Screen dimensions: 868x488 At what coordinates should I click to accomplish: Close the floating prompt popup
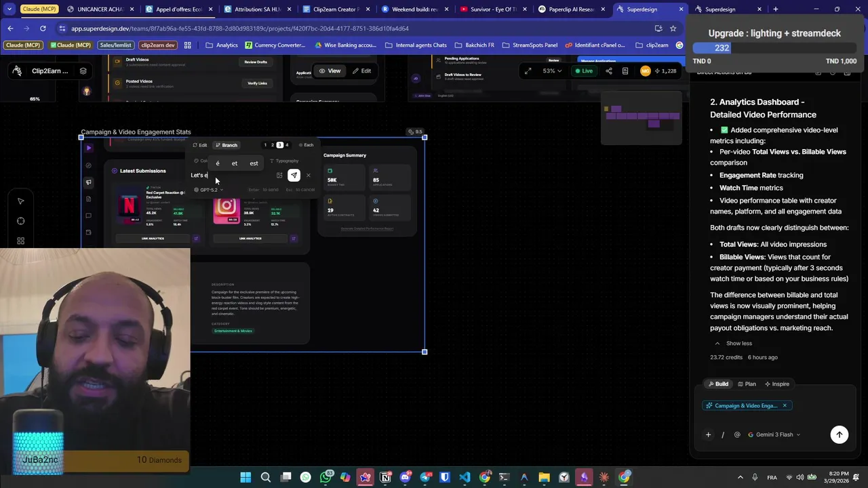309,176
